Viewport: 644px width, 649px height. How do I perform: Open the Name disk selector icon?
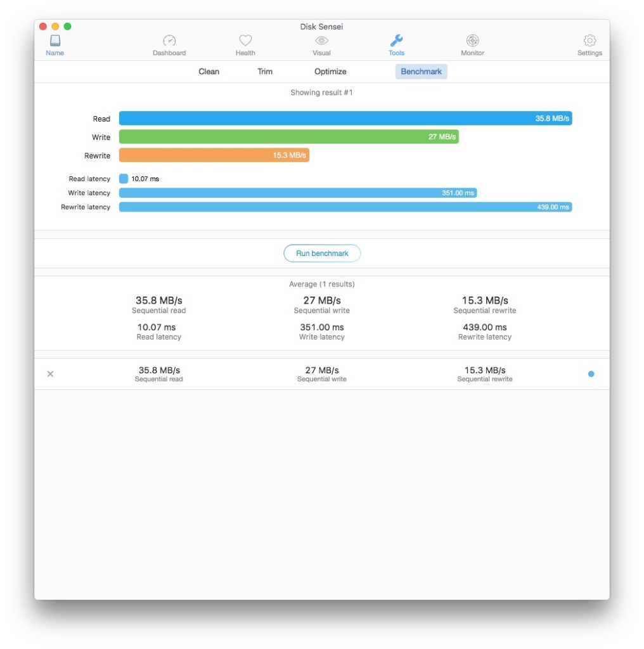[55, 41]
